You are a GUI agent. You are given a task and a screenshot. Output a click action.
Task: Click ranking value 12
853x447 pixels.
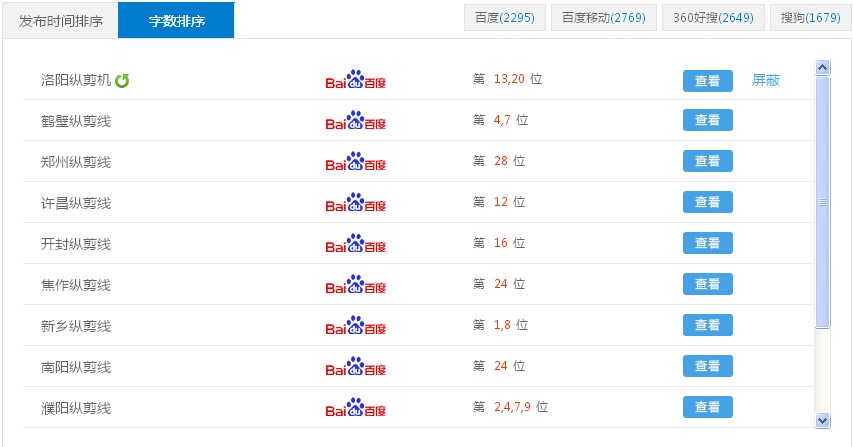click(x=501, y=202)
